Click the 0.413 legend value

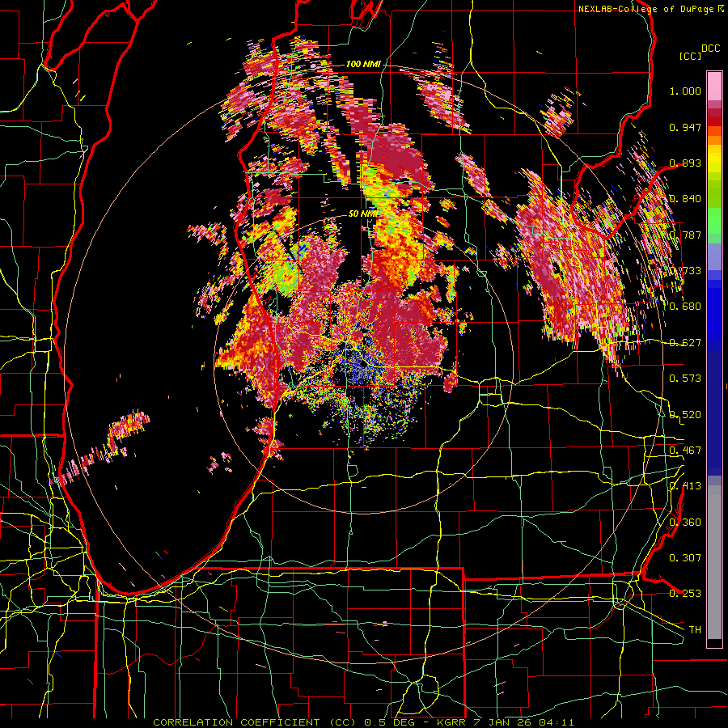pyautogui.click(x=685, y=486)
